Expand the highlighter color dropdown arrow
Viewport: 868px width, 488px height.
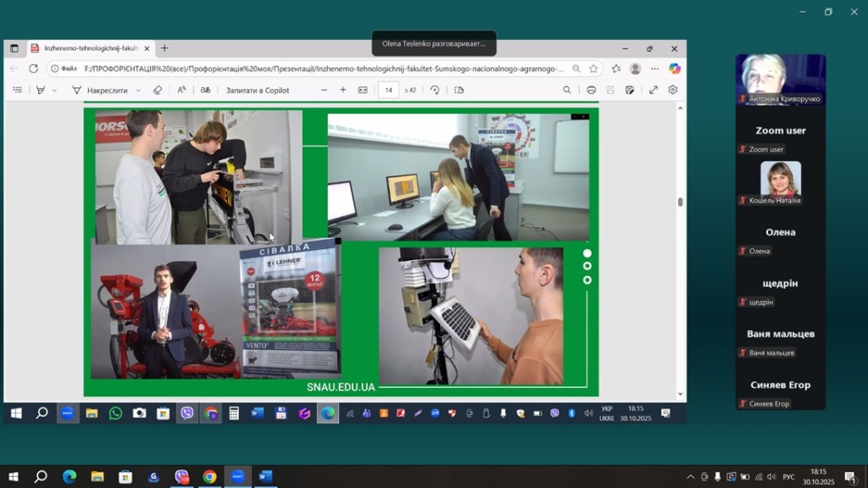click(x=55, y=90)
